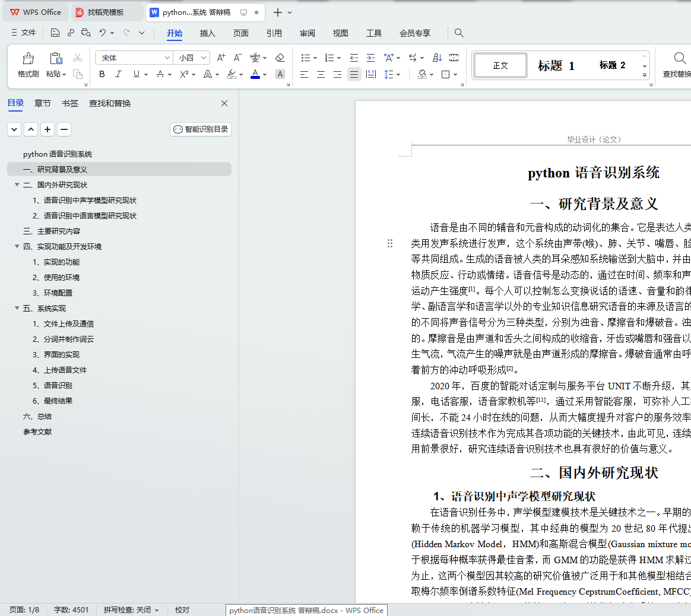Click the Format Painter (格式刷) icon
The width and height of the screenshot is (691, 616).
pos(28,59)
